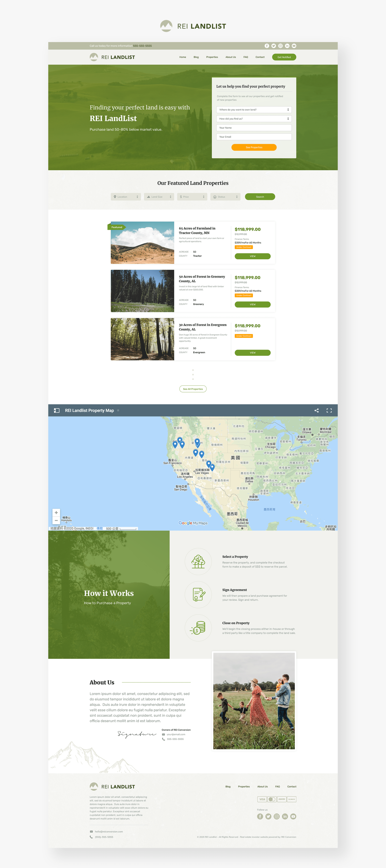Star the REI Landlist Property Map
This screenshot has width=386, height=868.
[118, 410]
